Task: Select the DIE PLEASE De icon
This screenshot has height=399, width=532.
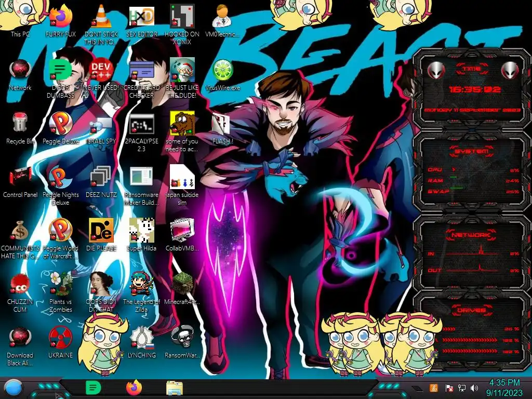Action: 101,235
